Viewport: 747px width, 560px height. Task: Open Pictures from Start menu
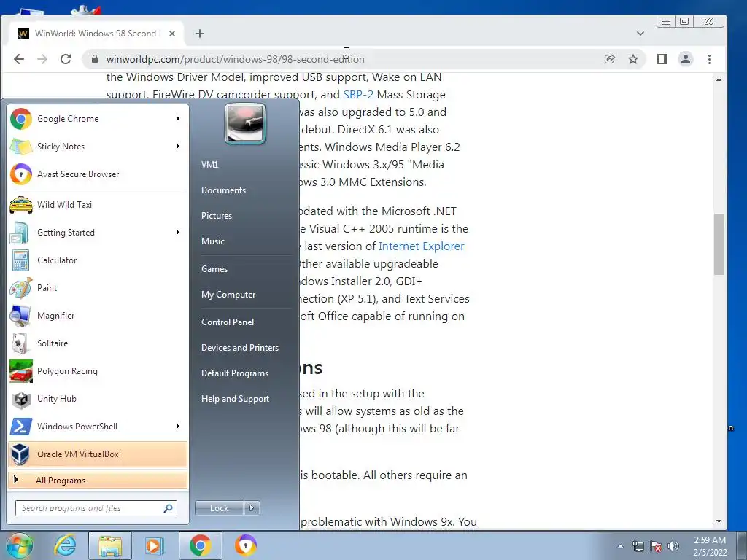[216, 216]
